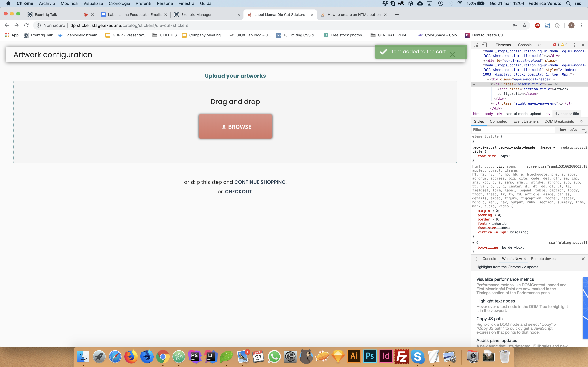The image size is (588, 367).
Task: Expand the ul right eq-ui-nav-menu node
Action: point(492,103)
